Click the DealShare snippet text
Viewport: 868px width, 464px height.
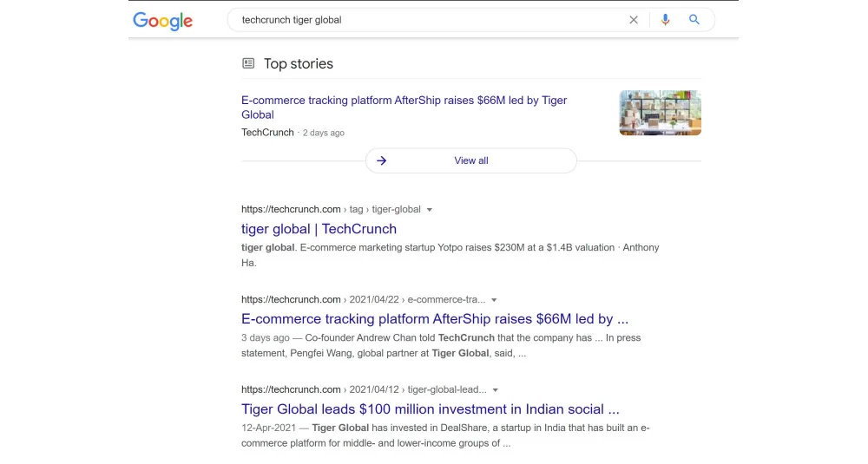[x=445, y=435]
